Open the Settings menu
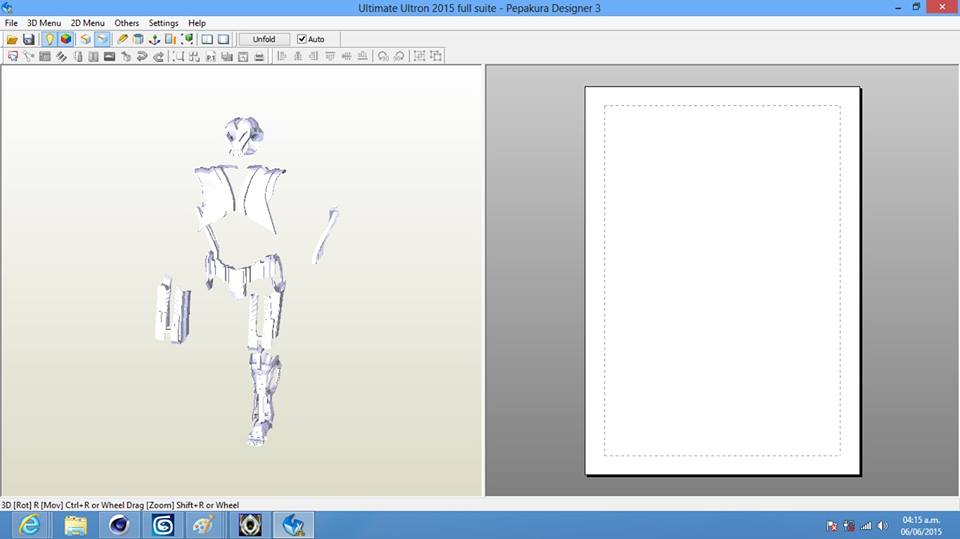This screenshot has height=539, width=960. pyautogui.click(x=163, y=23)
